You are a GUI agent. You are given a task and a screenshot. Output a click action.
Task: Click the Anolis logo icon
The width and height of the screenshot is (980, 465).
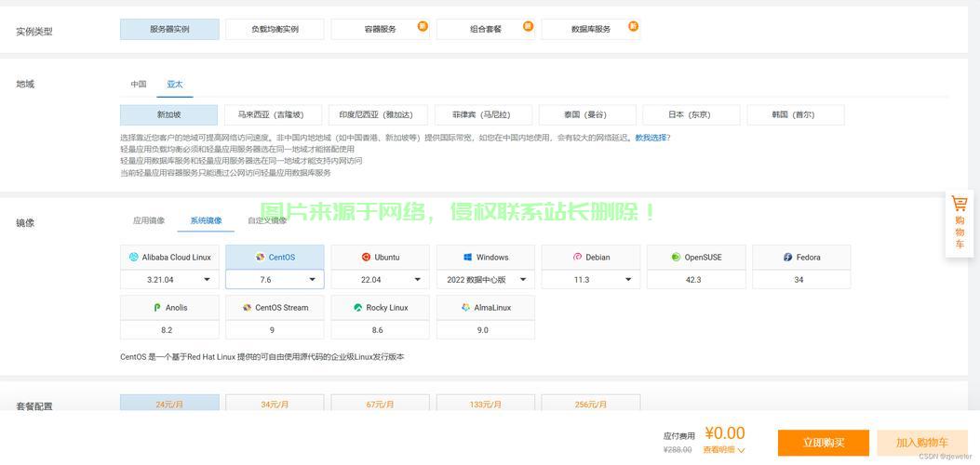point(157,308)
